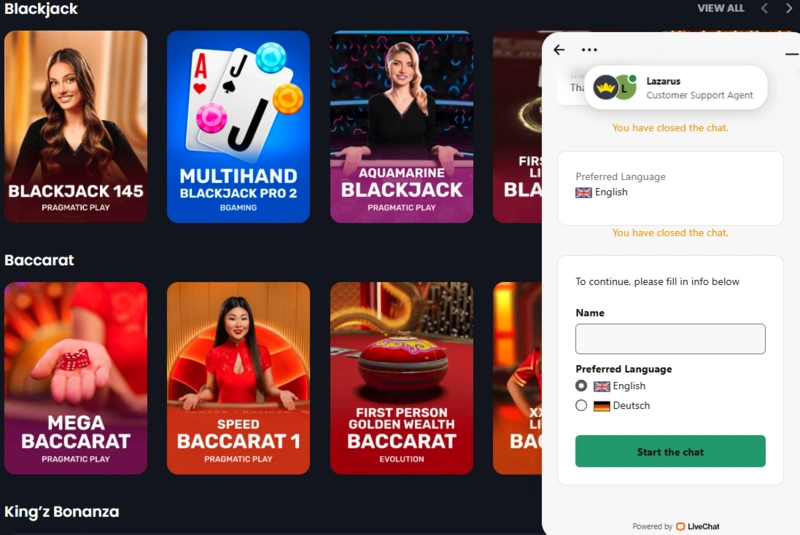
Task: Open Multihand Blackjack Pro 2
Action: pyautogui.click(x=238, y=126)
